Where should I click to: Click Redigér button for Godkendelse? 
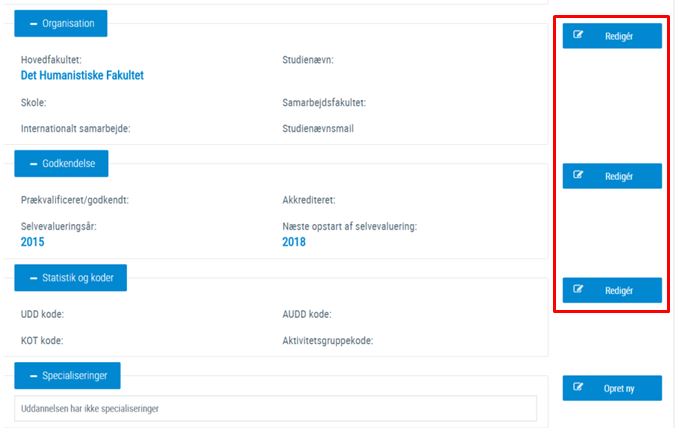[x=612, y=176]
